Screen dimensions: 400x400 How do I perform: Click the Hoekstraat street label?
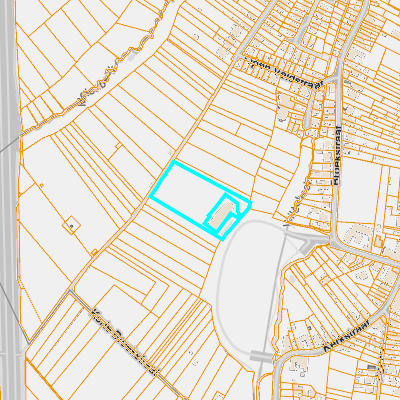click(x=337, y=155)
